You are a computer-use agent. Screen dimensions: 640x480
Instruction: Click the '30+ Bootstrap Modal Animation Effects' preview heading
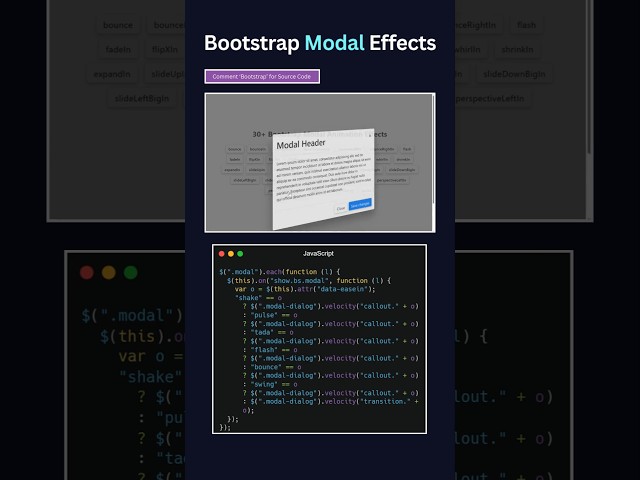coord(320,134)
